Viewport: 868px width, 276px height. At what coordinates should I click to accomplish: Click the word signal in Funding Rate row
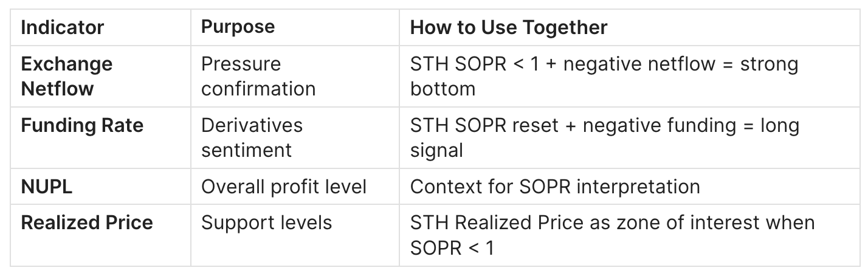(x=436, y=150)
